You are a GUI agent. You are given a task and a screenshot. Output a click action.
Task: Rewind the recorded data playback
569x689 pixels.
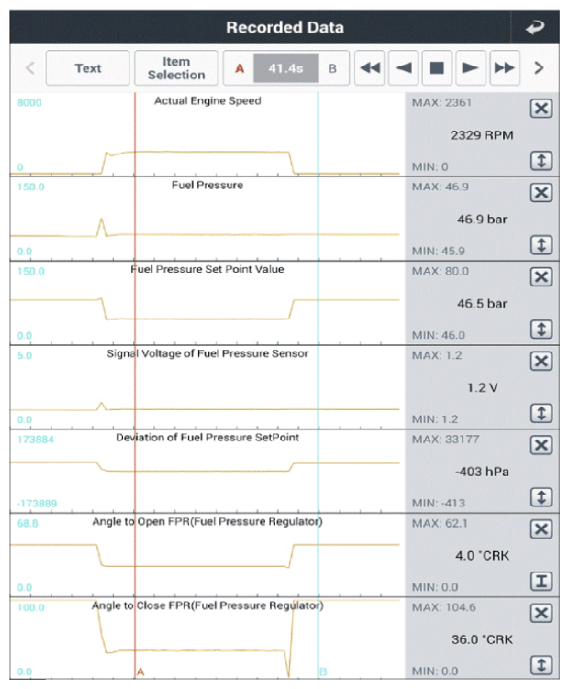point(370,68)
